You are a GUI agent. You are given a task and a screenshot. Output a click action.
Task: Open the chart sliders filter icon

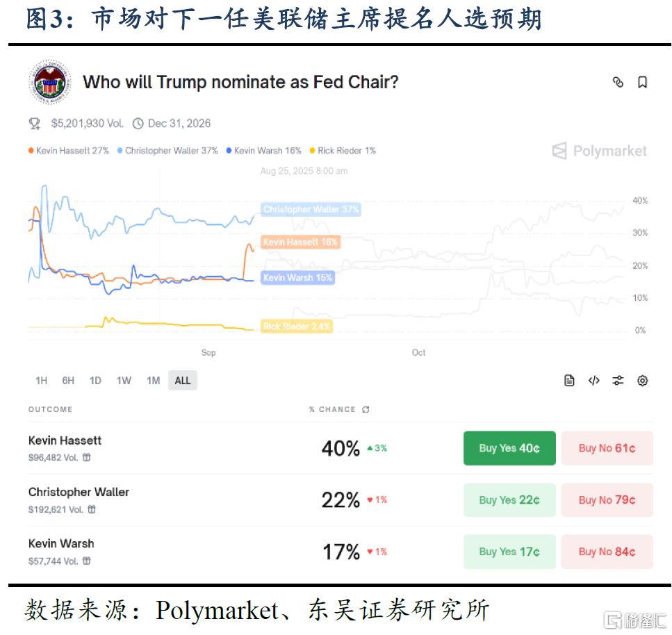click(x=618, y=380)
